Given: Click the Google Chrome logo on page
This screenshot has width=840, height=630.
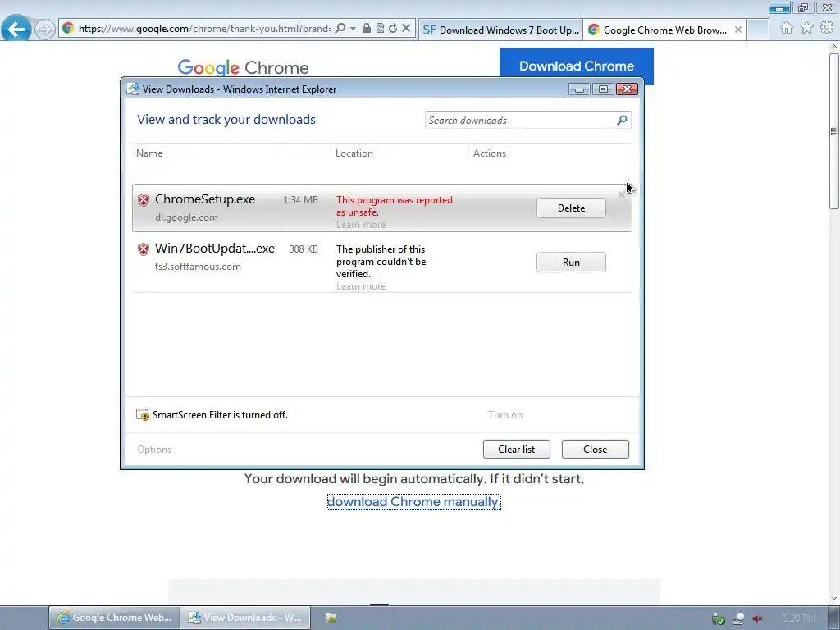Looking at the screenshot, I should pyautogui.click(x=243, y=67).
